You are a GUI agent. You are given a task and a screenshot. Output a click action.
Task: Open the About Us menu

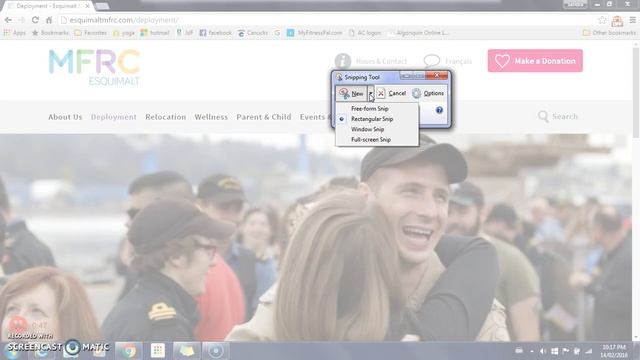click(65, 117)
